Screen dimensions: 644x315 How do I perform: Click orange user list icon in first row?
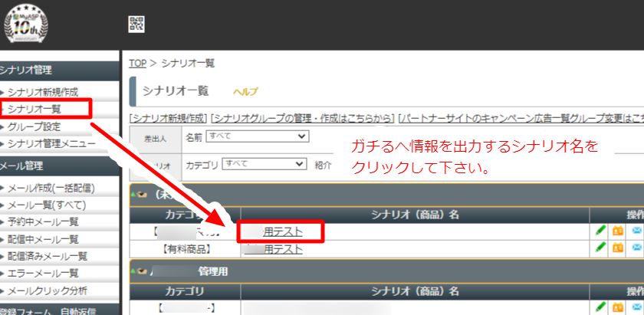click(x=619, y=230)
